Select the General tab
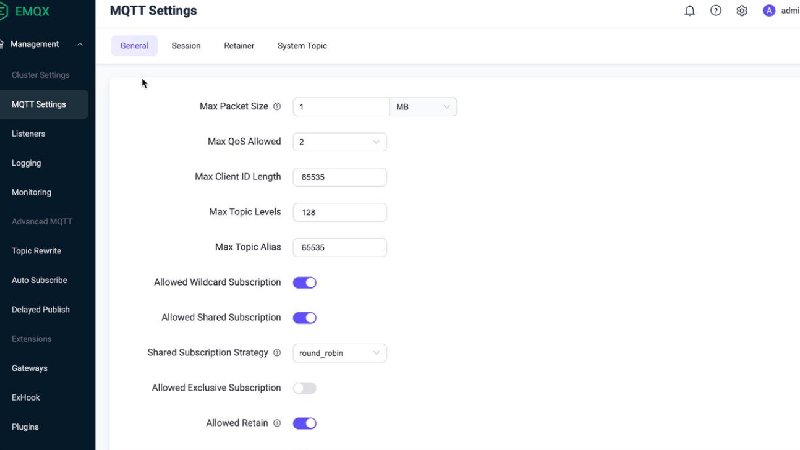The width and height of the screenshot is (800, 450). tap(134, 46)
